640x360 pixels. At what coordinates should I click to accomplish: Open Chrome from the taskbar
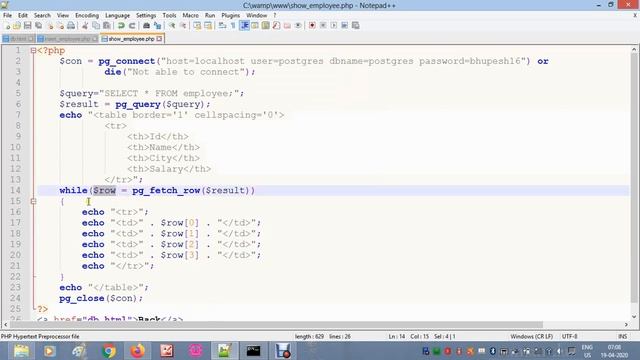click(x=109, y=351)
